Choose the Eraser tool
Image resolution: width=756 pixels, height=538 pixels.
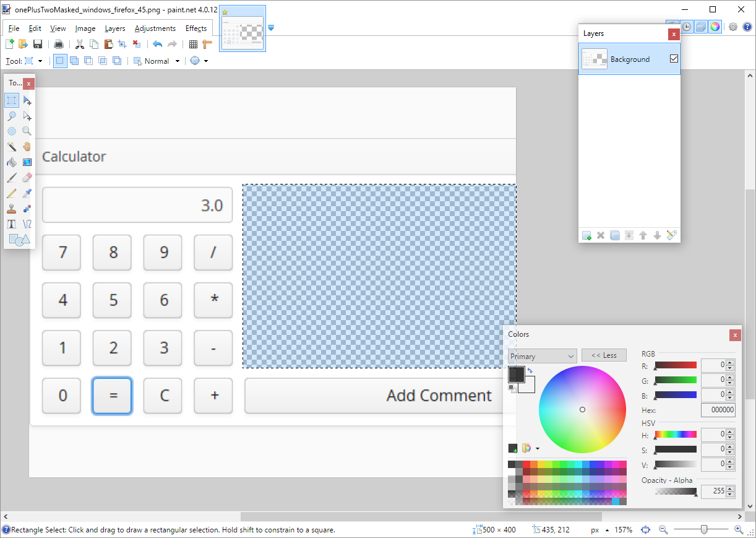tap(27, 178)
